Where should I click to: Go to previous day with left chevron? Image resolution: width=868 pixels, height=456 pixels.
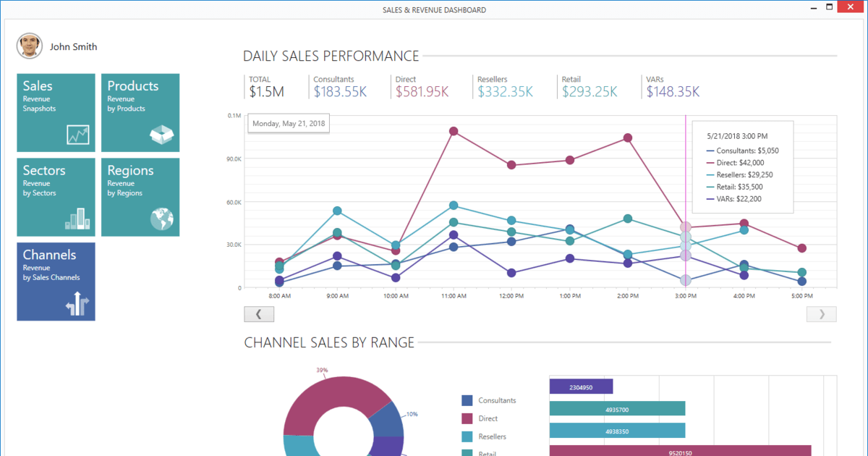(259, 314)
